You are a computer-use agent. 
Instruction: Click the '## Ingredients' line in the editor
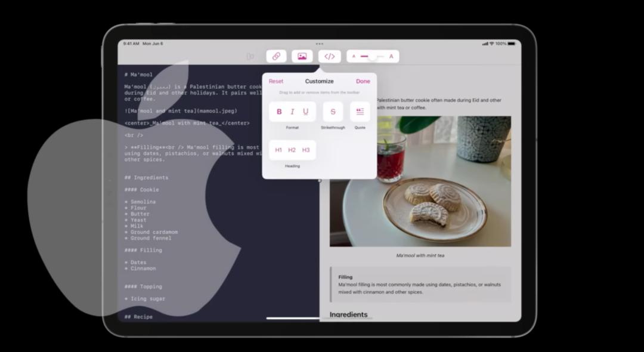tap(146, 178)
